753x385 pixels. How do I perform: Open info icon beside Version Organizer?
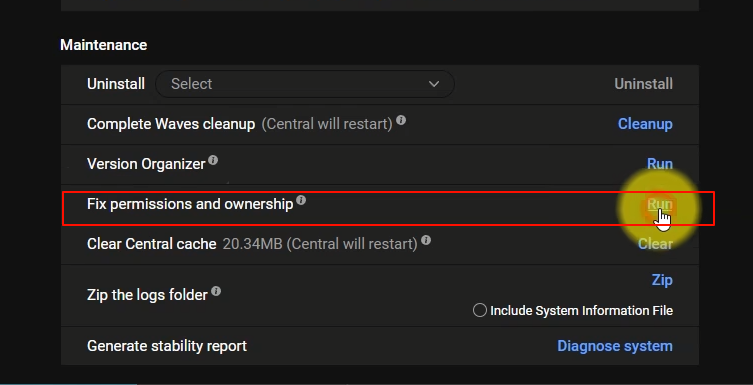point(213,160)
